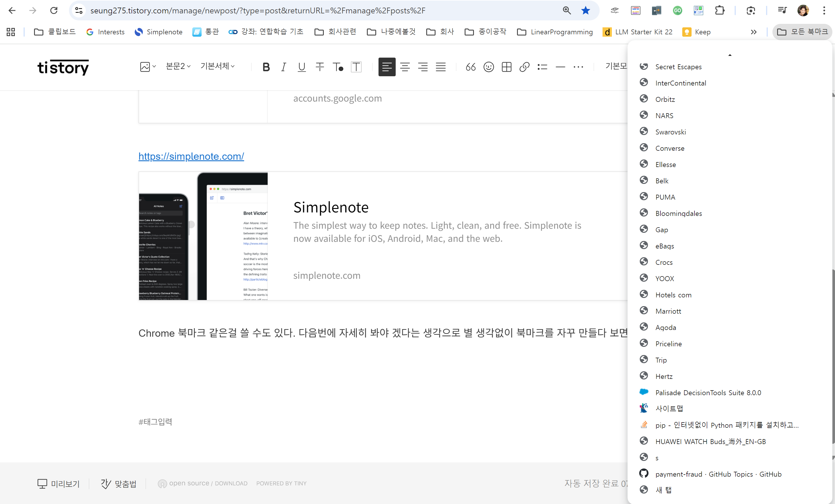Toggle underline text formatting
835x504 pixels.
coord(302,67)
